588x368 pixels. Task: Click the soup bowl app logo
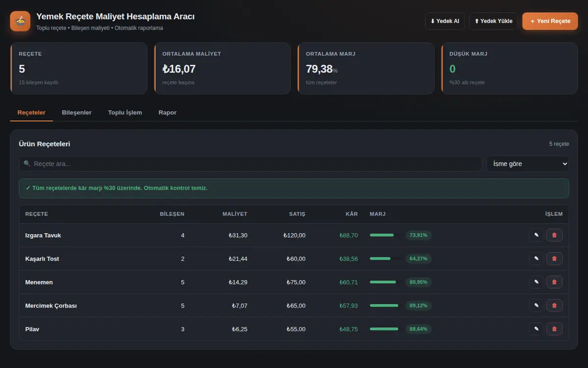click(20, 21)
